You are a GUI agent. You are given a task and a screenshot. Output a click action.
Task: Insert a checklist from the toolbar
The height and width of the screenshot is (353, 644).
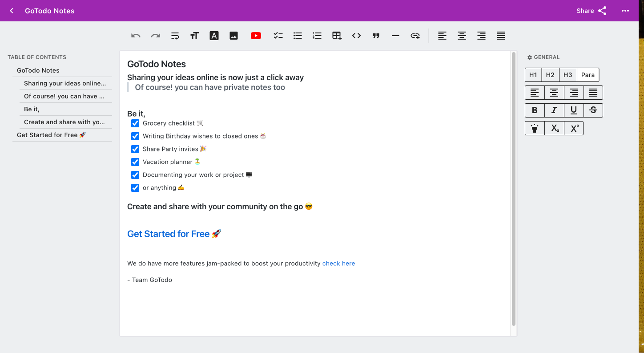278,36
